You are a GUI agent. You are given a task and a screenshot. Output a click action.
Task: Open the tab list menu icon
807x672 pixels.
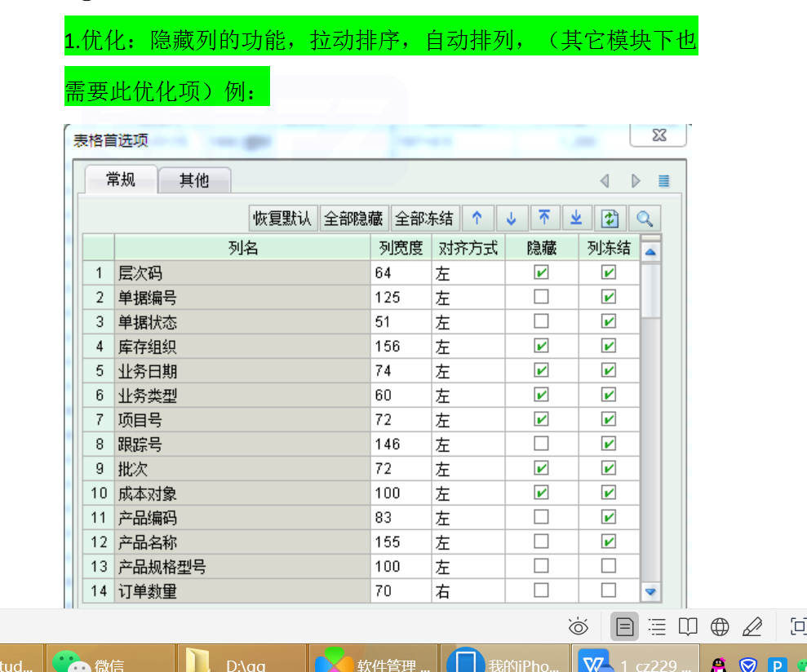click(x=664, y=181)
